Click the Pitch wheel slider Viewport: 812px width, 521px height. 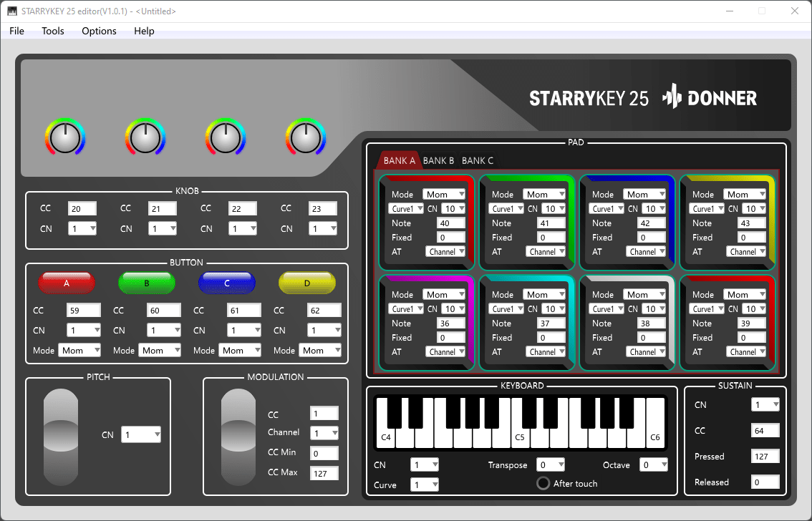(x=61, y=437)
